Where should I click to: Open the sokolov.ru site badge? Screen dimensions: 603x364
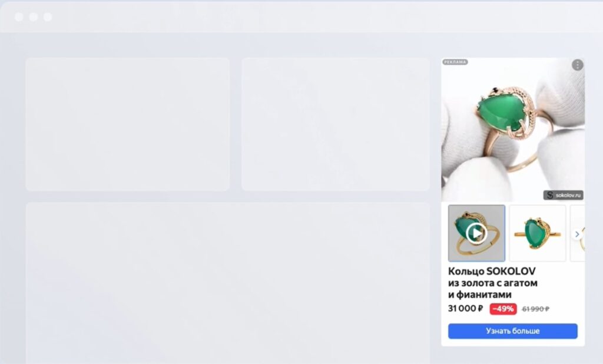(x=563, y=195)
